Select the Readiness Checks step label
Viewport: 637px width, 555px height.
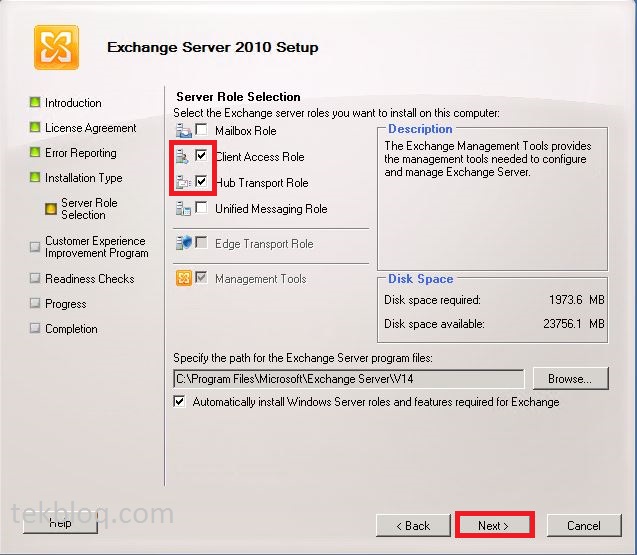[x=90, y=279]
